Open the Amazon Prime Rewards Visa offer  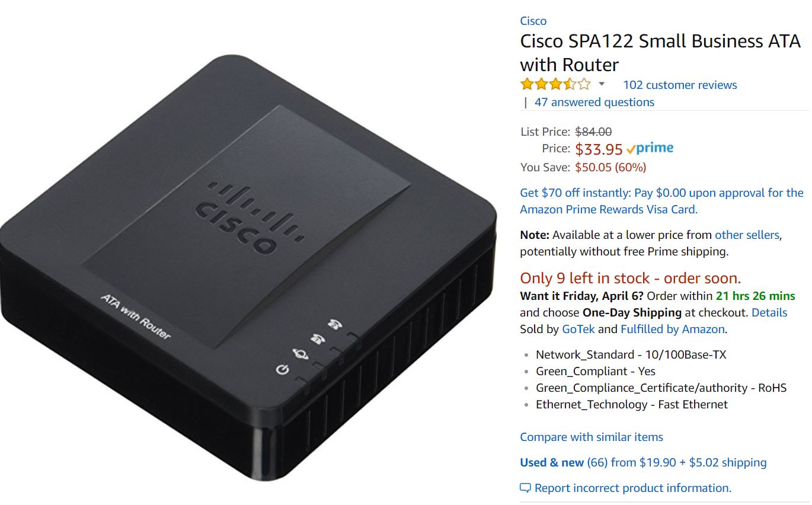point(661,201)
